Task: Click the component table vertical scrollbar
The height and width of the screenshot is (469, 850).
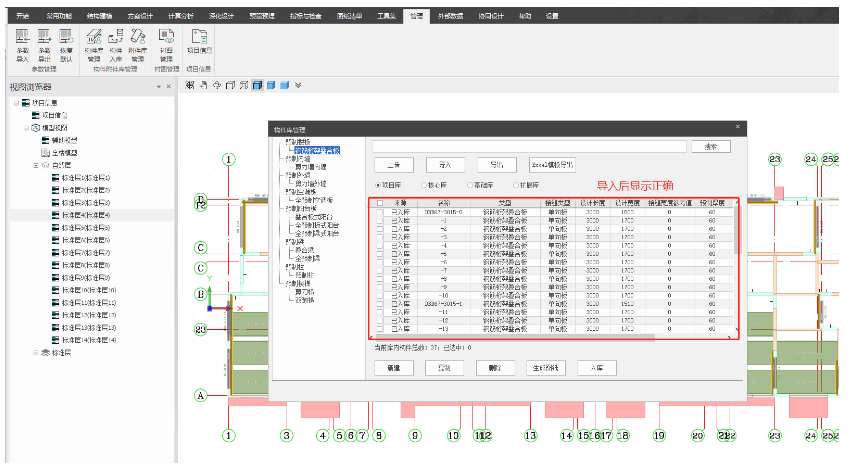Action: tap(738, 270)
